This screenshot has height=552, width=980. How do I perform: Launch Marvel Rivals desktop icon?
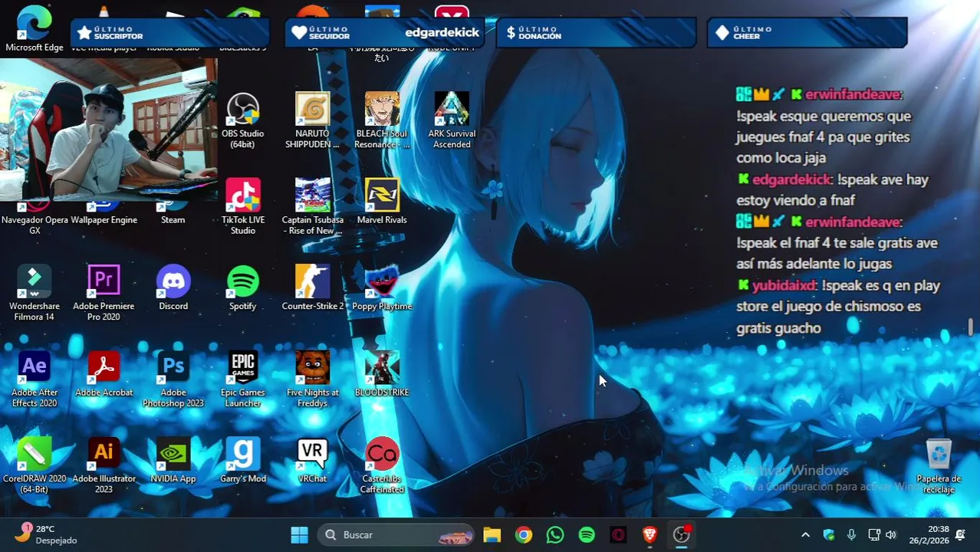coord(382,202)
